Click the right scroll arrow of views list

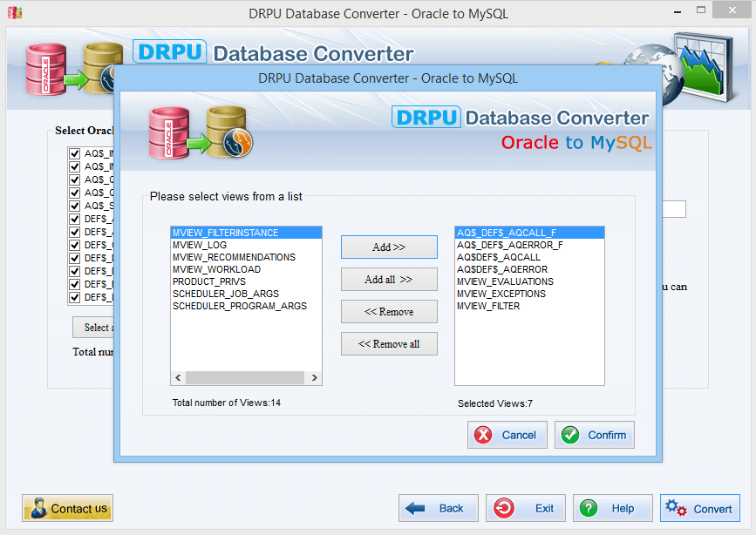tap(315, 377)
